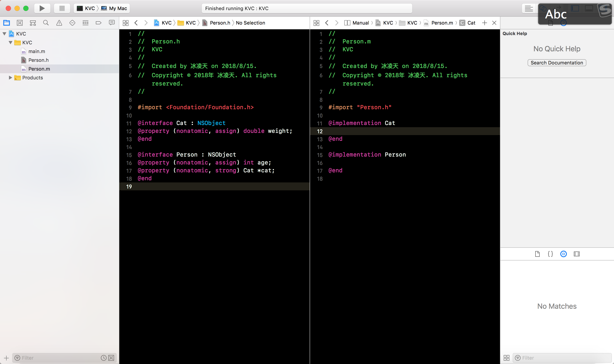Open the Issue navigator warning icon
This screenshot has height=364, width=614.
59,23
